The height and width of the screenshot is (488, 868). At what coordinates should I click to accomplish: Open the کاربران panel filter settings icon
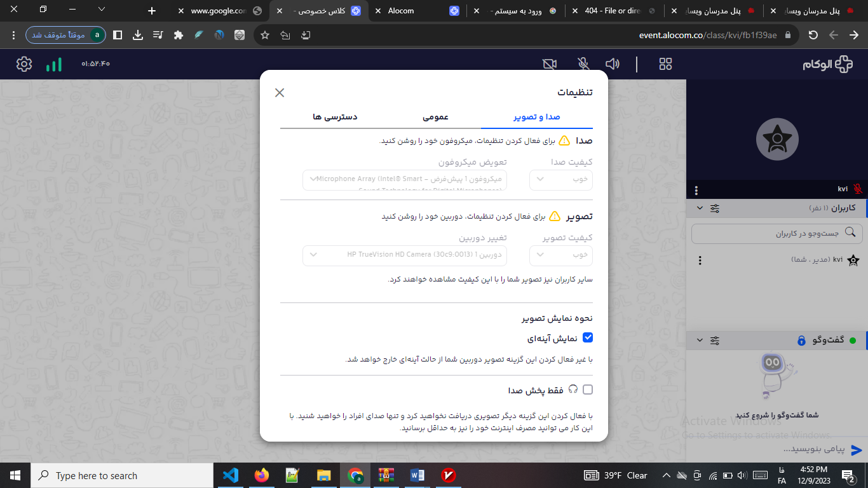[715, 208]
